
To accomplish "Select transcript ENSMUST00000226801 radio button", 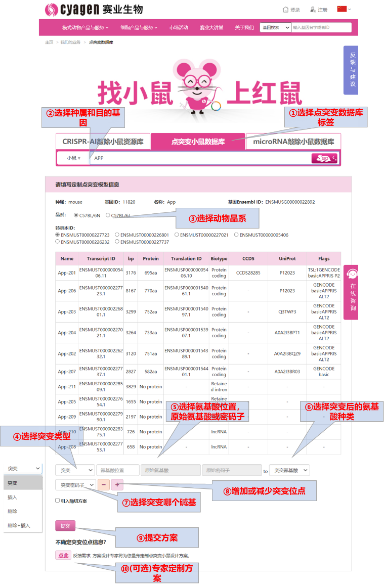I will click(x=117, y=235).
